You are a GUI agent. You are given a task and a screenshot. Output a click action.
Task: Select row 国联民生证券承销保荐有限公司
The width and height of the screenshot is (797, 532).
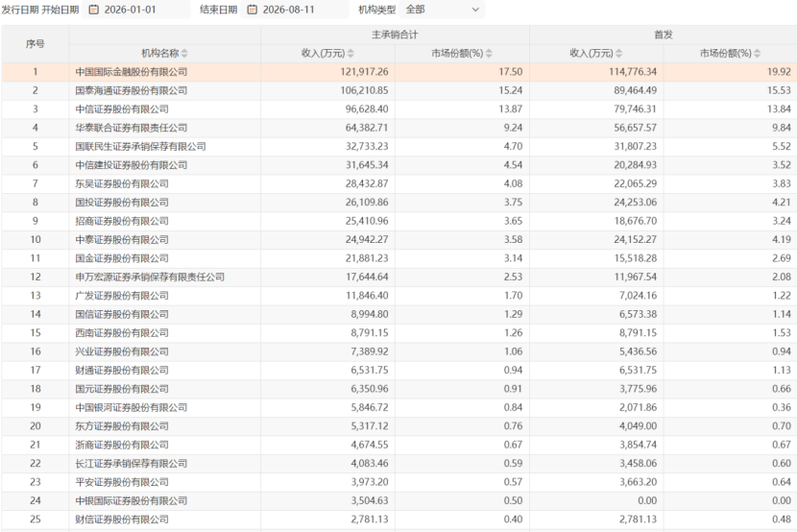pyautogui.click(x=398, y=146)
